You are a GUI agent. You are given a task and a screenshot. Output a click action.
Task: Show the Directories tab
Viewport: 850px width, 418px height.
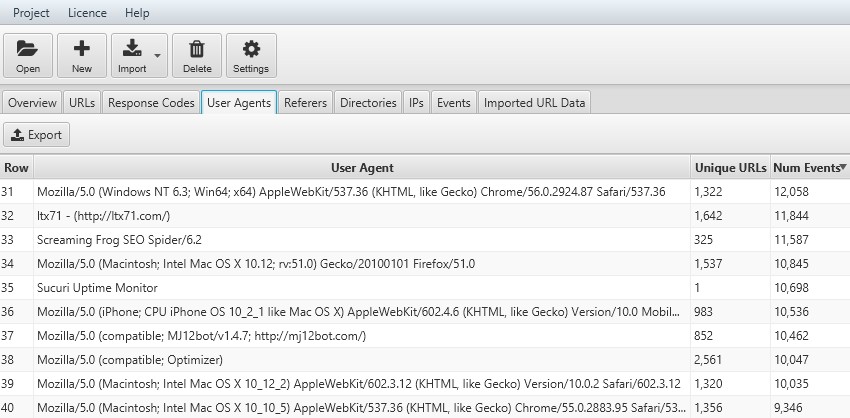[x=368, y=103]
